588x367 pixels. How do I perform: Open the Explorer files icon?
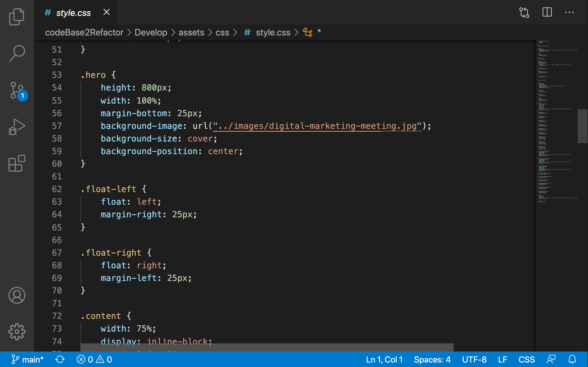pyautogui.click(x=17, y=17)
